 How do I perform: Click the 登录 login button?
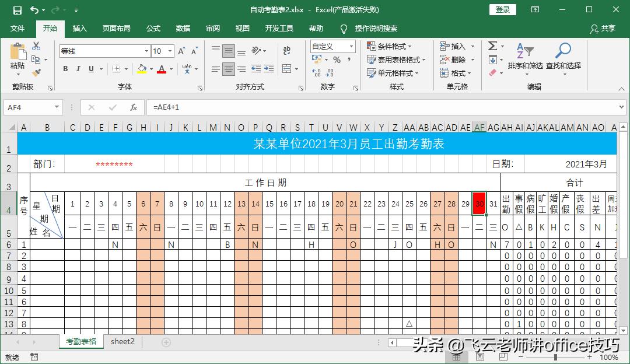(x=502, y=10)
